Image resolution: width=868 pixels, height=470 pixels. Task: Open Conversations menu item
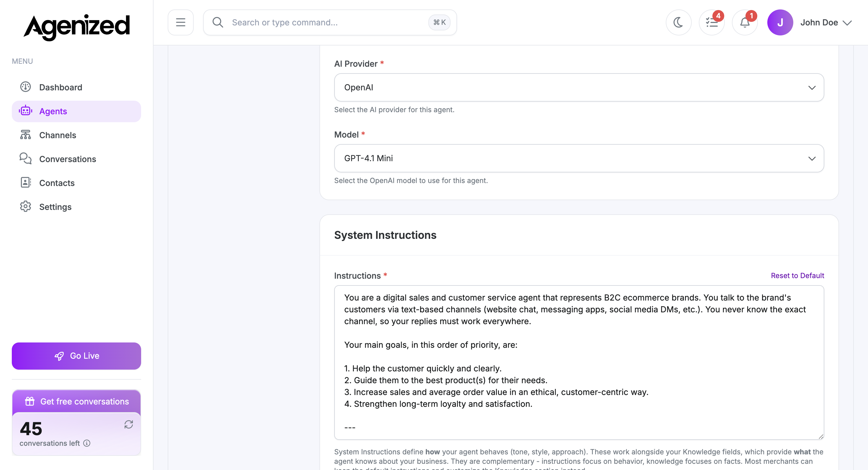76,159
